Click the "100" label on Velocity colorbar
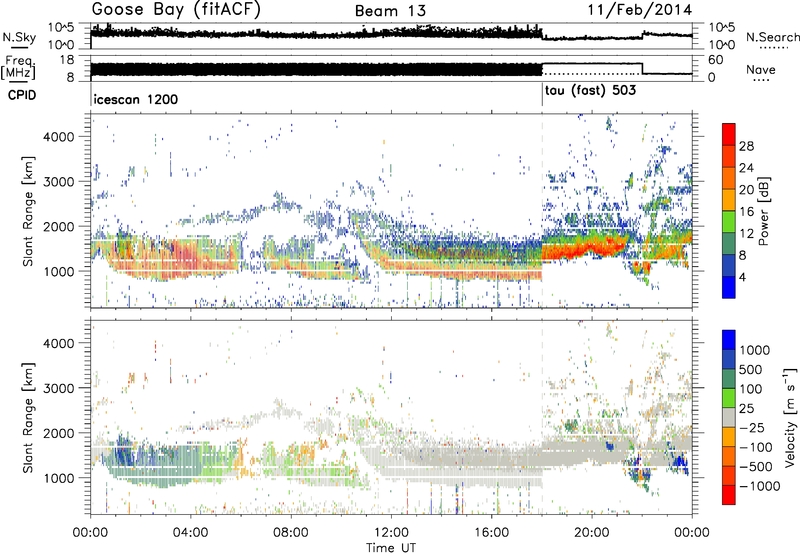 [751, 389]
